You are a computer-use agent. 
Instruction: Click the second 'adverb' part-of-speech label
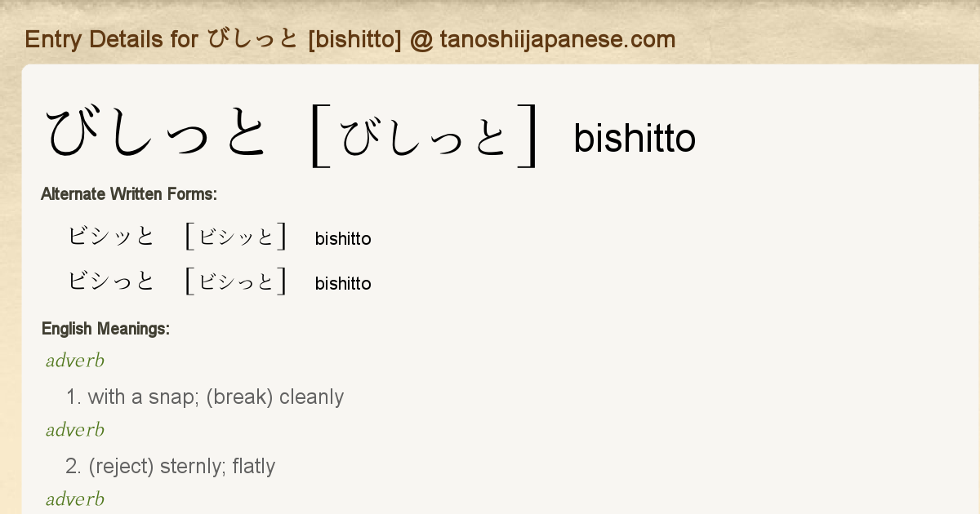pyautogui.click(x=75, y=430)
